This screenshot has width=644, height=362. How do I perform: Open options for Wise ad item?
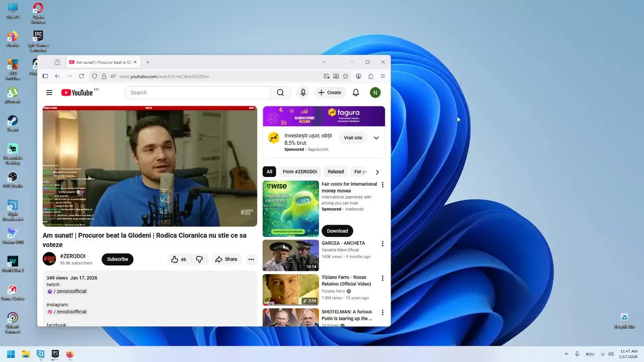382,185
